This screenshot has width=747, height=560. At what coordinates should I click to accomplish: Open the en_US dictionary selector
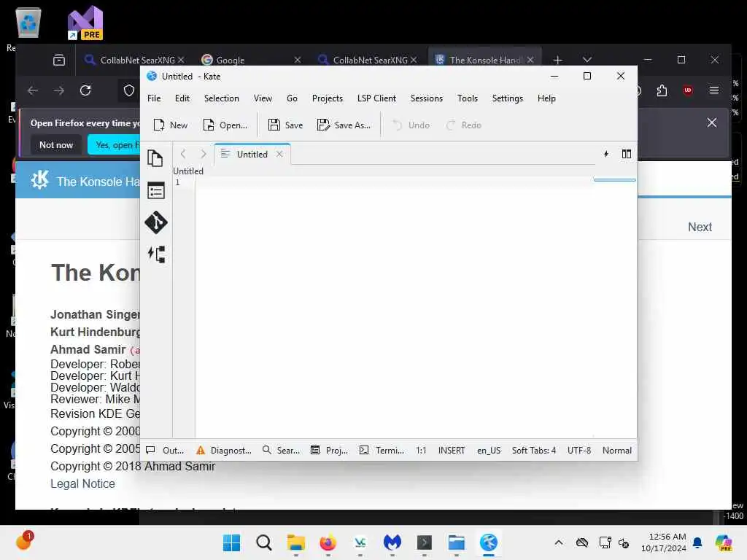coord(489,451)
